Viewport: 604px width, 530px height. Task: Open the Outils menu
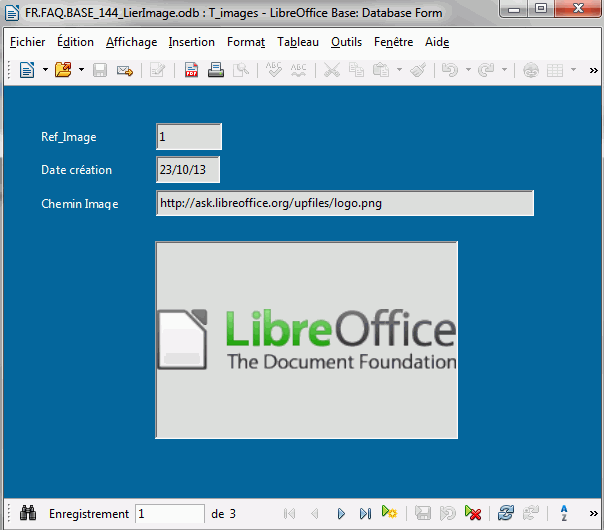click(346, 42)
